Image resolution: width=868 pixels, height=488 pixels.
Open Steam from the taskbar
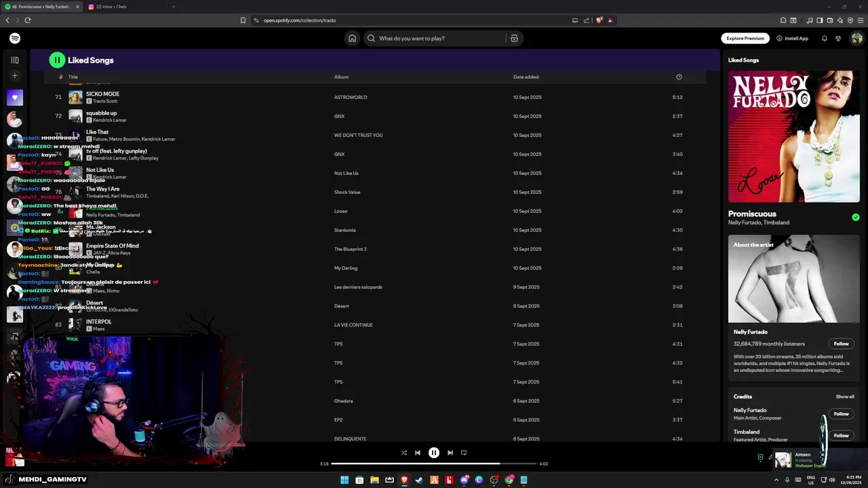pyautogui.click(x=419, y=480)
